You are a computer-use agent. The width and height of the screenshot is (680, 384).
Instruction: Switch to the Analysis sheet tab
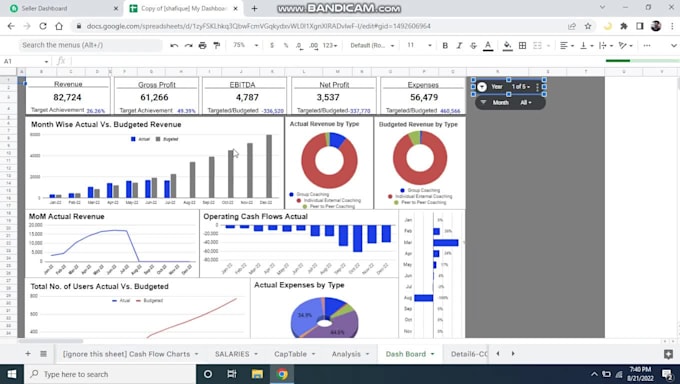pos(346,354)
